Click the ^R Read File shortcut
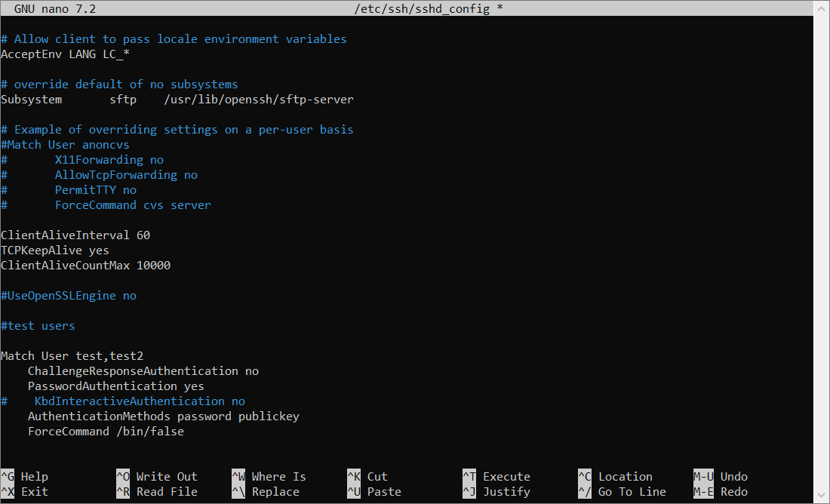 [x=157, y=492]
